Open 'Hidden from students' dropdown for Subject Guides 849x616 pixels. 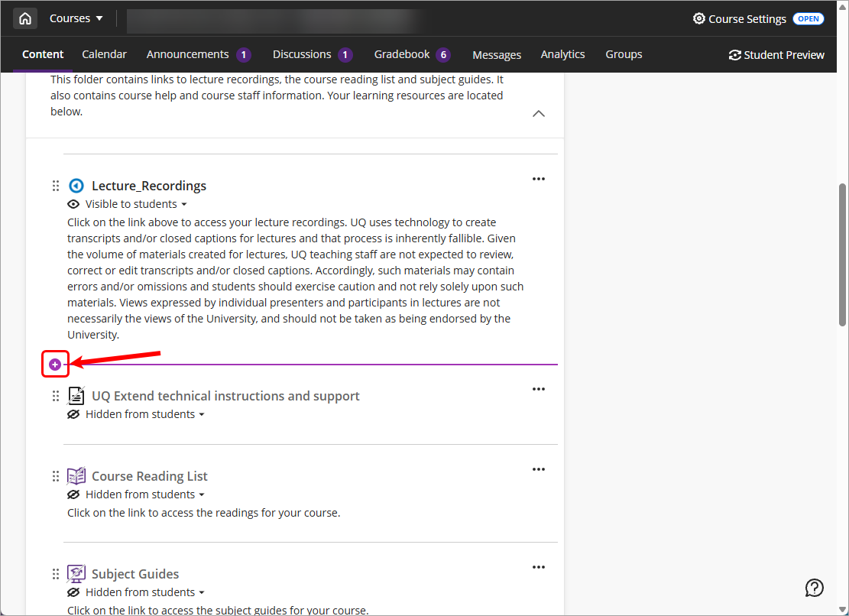click(x=145, y=592)
